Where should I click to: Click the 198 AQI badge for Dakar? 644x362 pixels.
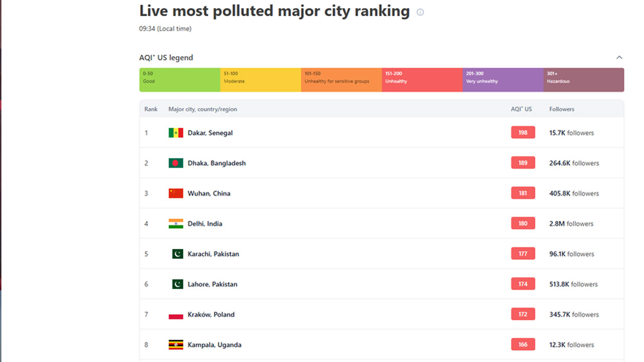coord(523,133)
